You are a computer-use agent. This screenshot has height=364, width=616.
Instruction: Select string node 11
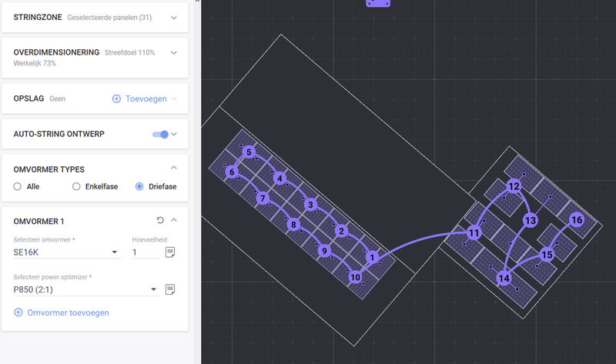[x=474, y=233]
